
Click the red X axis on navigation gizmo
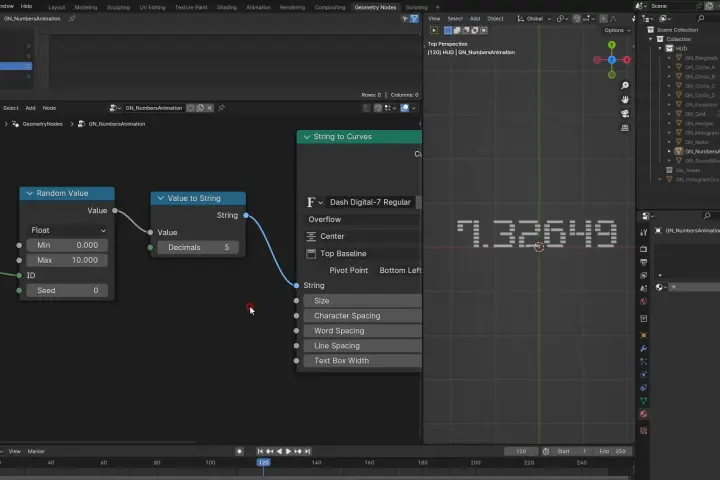point(627,60)
